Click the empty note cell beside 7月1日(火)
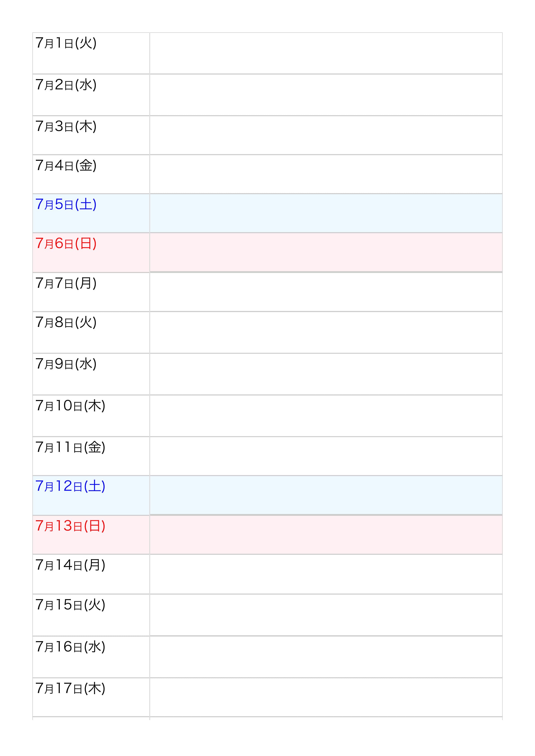The width and height of the screenshot is (535, 756). pos(326,53)
